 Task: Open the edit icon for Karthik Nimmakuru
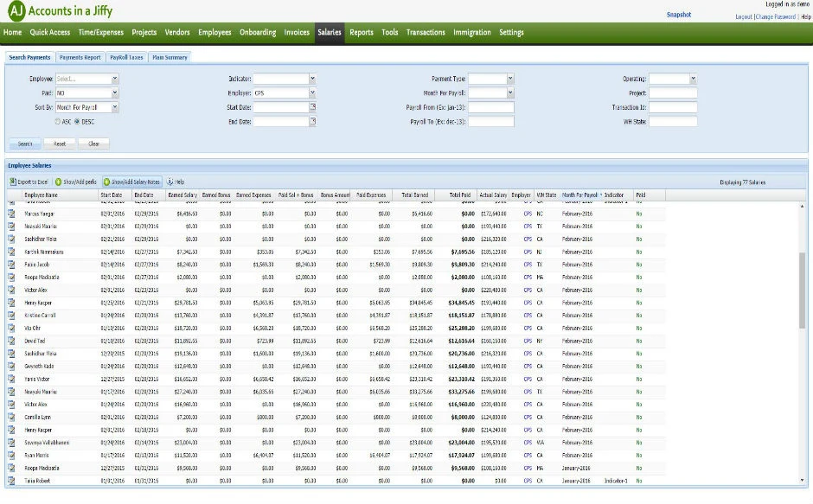pyautogui.click(x=11, y=252)
